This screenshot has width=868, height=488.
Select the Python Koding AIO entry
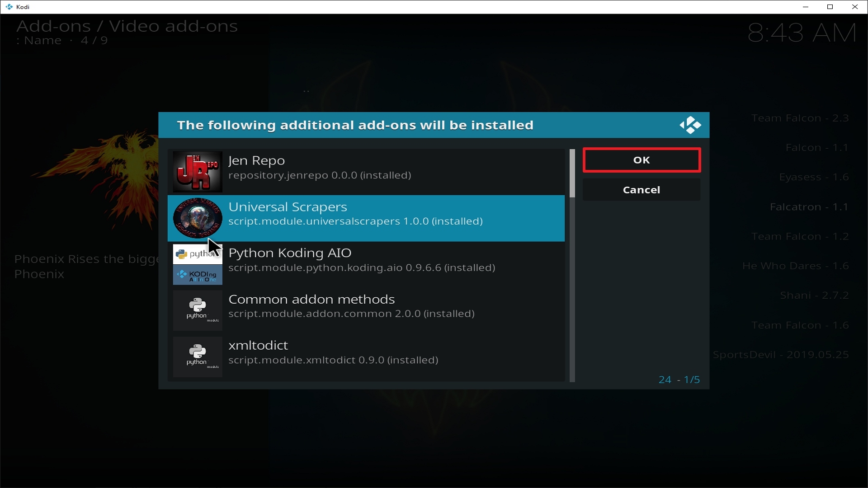pos(366,264)
